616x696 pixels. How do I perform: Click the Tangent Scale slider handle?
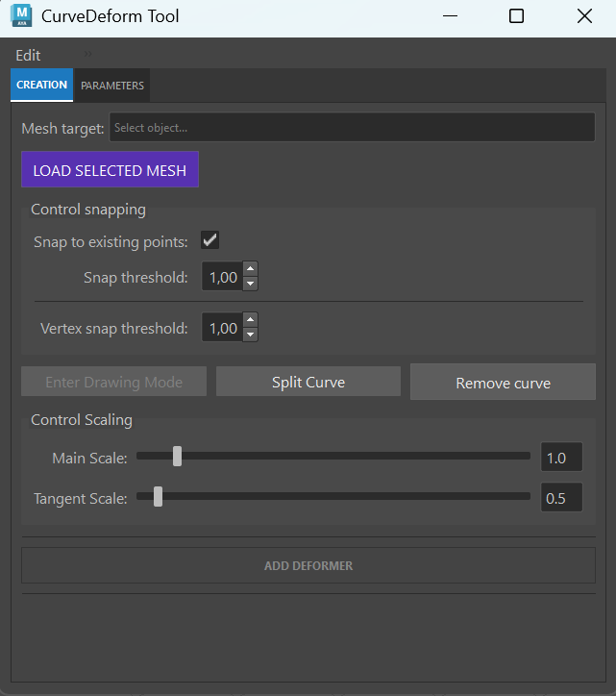158,497
